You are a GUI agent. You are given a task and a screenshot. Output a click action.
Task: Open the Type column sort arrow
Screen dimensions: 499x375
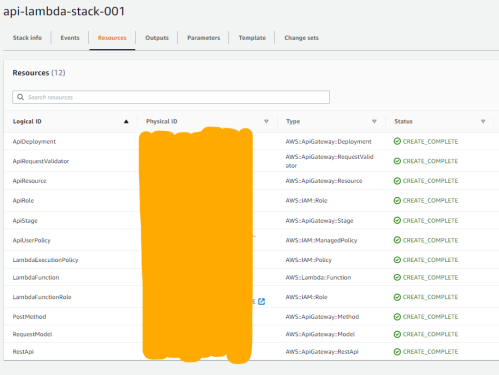[x=374, y=122]
